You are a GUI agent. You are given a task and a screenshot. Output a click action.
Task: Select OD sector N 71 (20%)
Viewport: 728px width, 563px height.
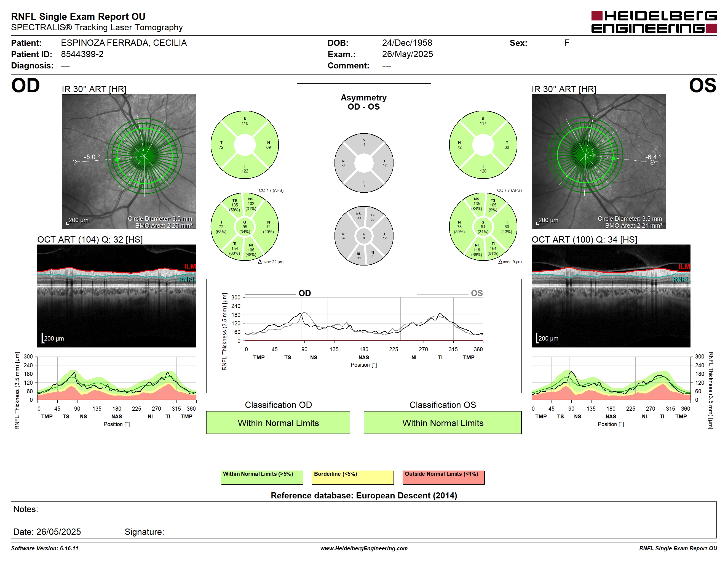coord(268,227)
